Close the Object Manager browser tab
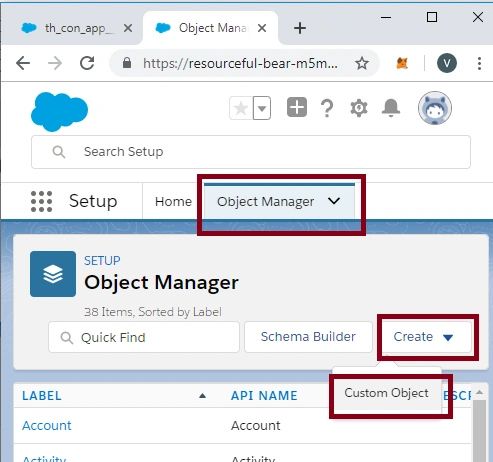This screenshot has width=493, height=462. point(262,28)
